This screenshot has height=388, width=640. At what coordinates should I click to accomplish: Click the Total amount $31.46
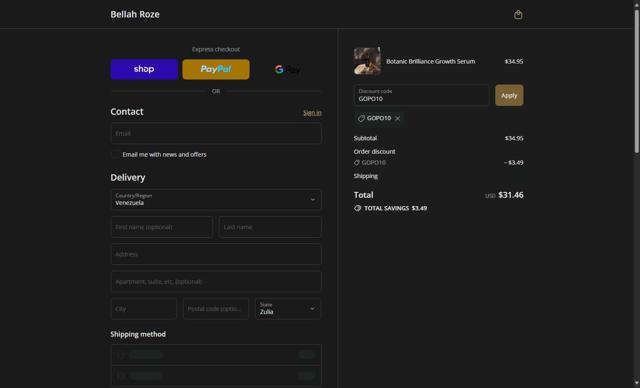coord(511,195)
